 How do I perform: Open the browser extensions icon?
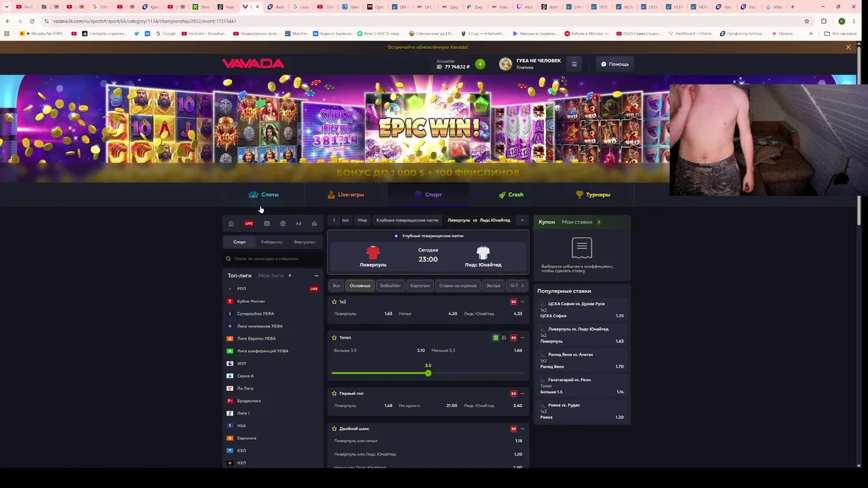click(823, 21)
